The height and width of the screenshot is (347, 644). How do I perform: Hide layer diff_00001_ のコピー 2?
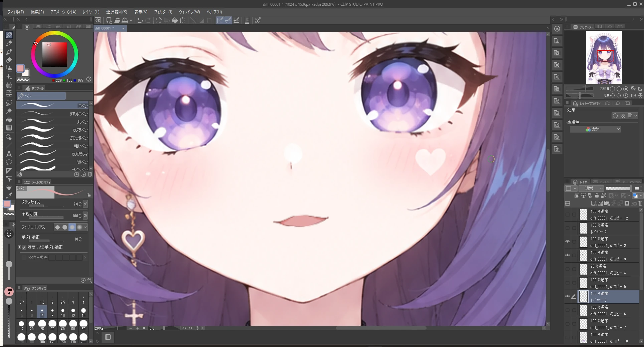[568, 242]
